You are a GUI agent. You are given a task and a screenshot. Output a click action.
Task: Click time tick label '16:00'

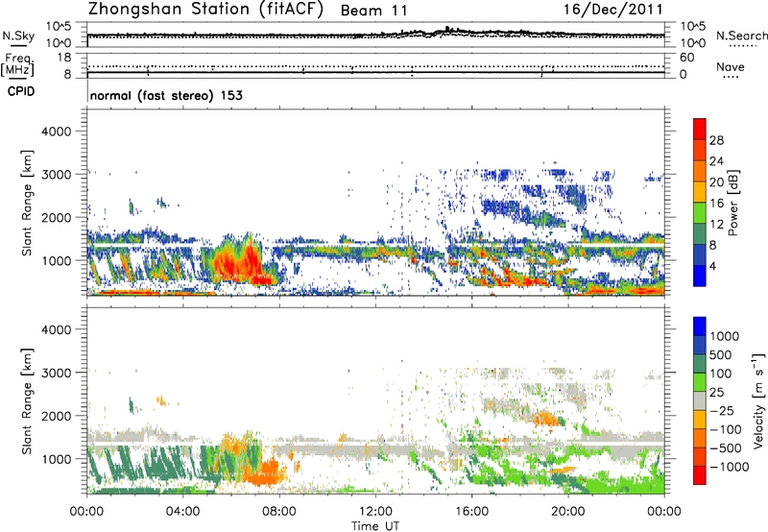pos(471,512)
